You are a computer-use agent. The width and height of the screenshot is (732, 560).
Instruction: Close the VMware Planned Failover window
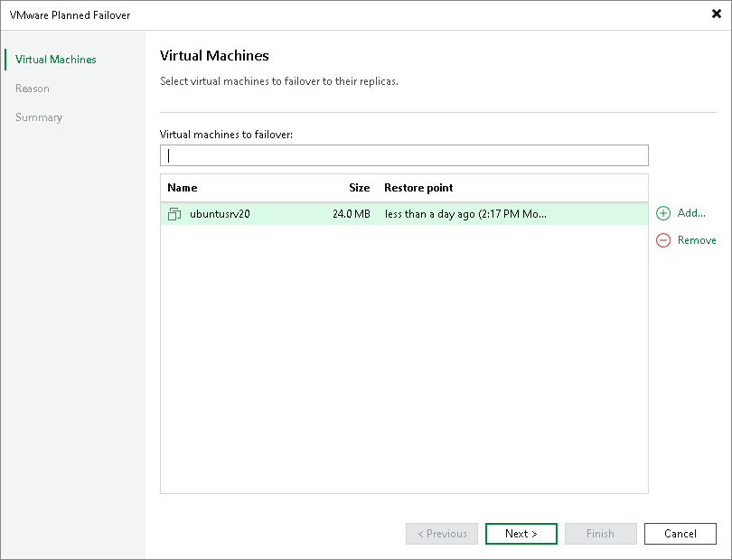(716, 14)
